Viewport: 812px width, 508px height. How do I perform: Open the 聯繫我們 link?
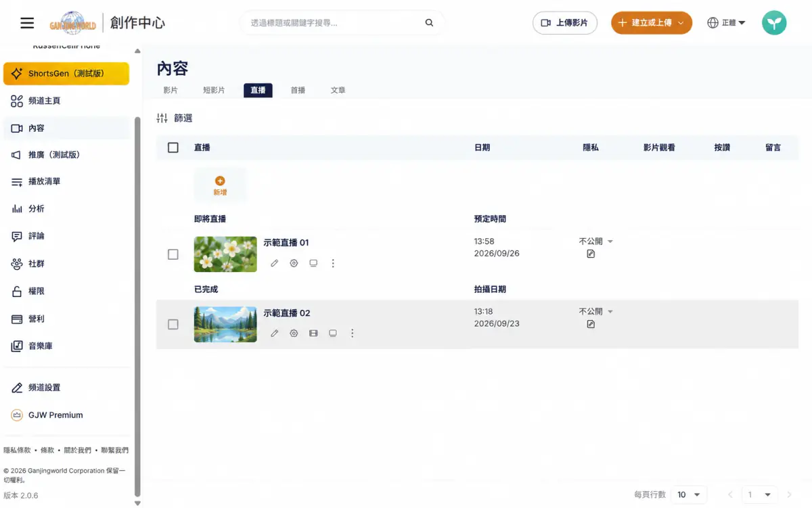click(114, 451)
